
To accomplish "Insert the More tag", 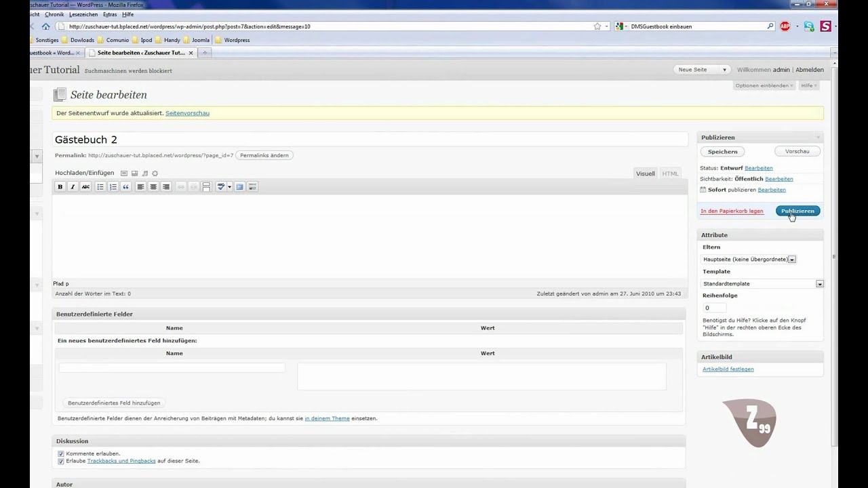I will (x=206, y=187).
